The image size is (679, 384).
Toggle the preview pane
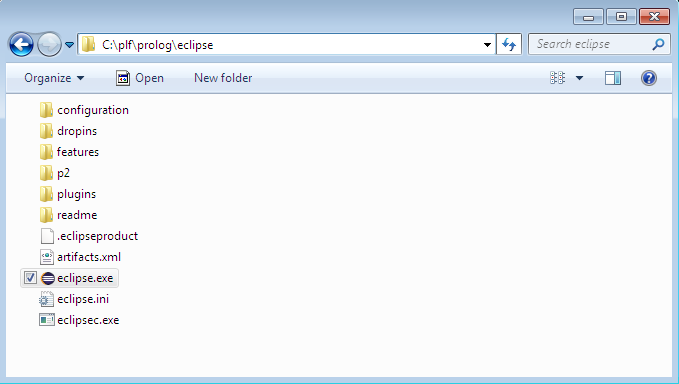[613, 78]
